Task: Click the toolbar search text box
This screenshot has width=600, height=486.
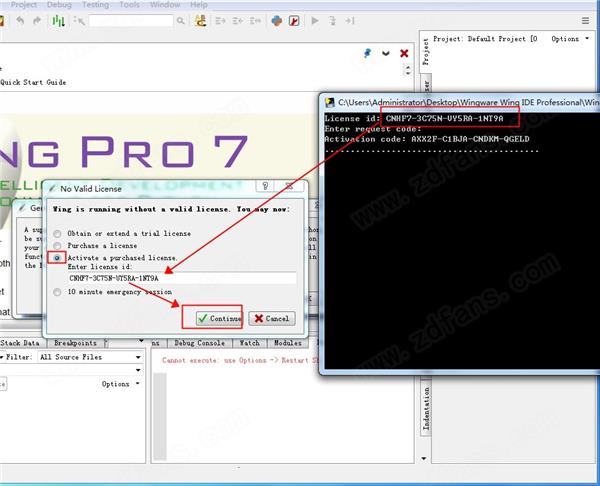Action: 131,21
